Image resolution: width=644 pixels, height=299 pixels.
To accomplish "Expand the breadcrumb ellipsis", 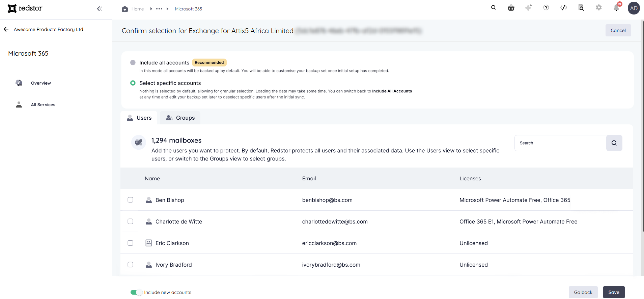I will click(x=159, y=9).
